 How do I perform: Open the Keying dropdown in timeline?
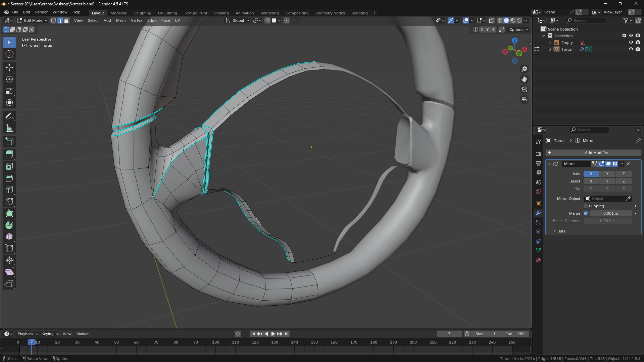click(50, 334)
